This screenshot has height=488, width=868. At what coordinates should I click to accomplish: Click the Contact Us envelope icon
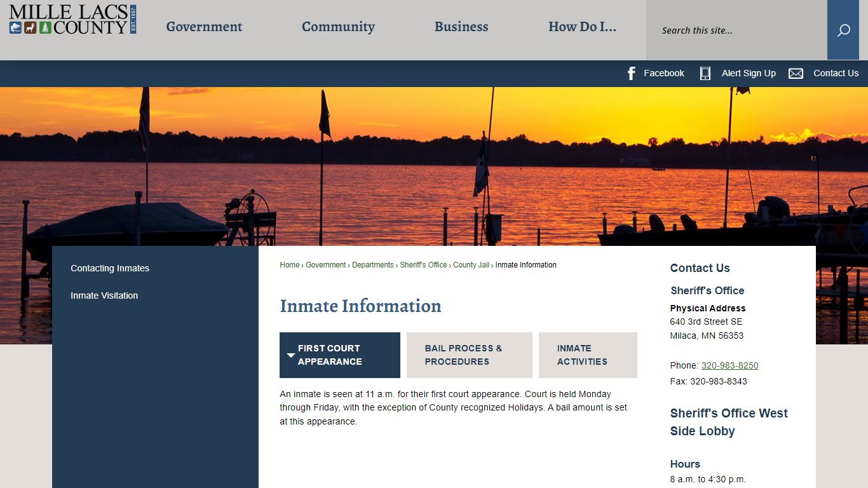[x=796, y=74]
